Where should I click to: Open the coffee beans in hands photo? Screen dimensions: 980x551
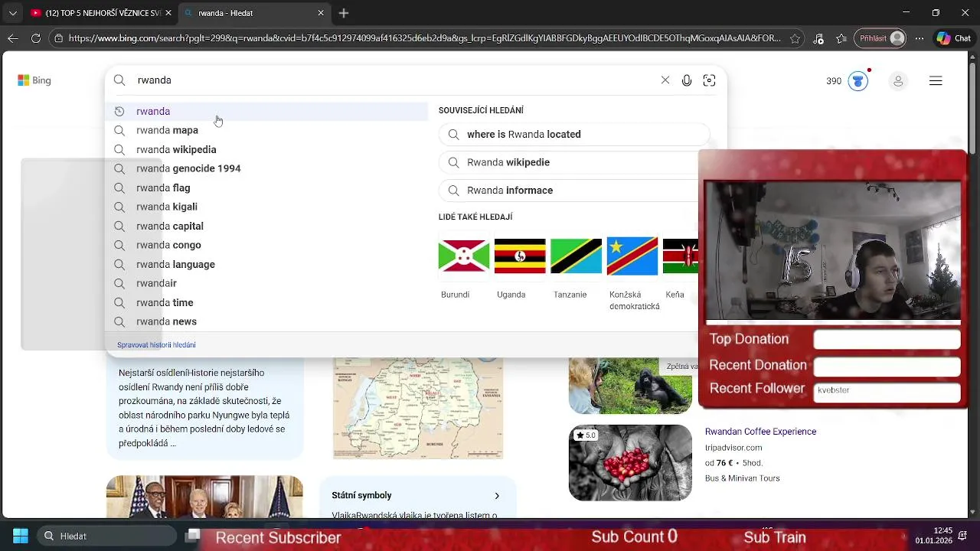630,463
